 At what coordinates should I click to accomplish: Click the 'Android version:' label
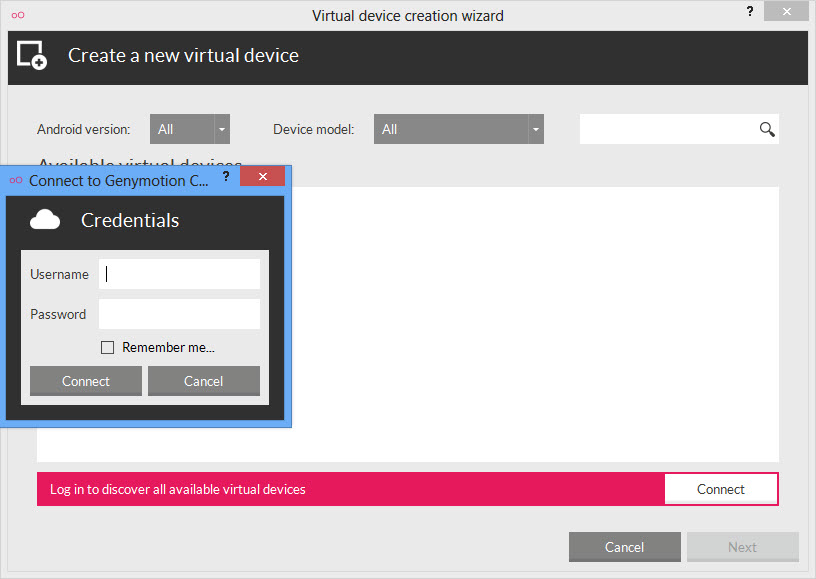coord(83,130)
